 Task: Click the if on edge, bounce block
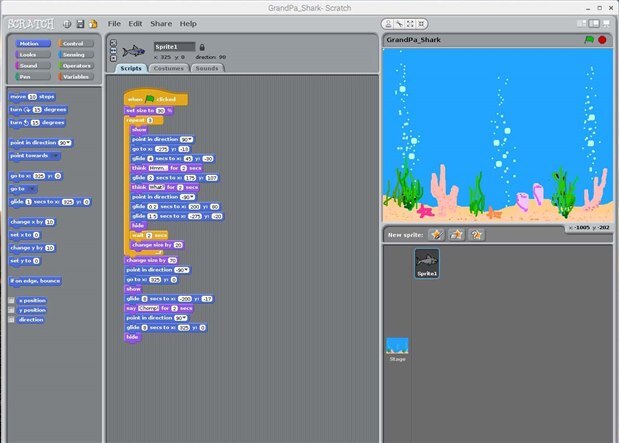[x=35, y=281]
